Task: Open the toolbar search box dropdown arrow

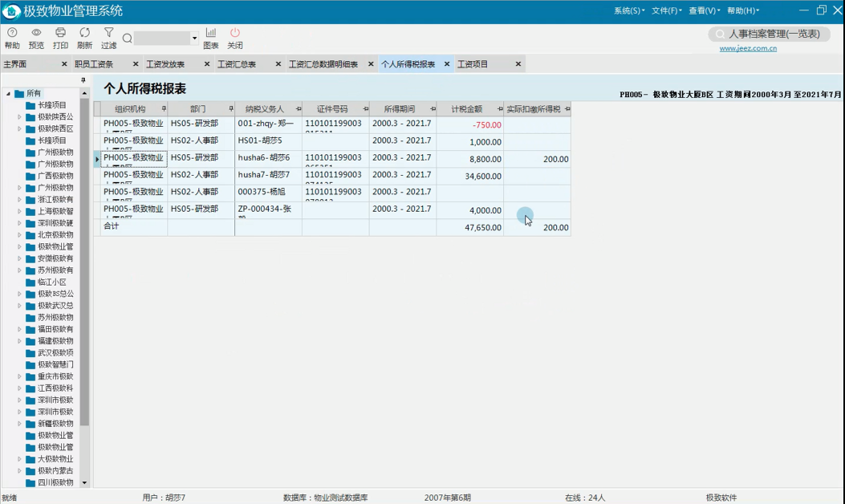Action: tap(194, 39)
